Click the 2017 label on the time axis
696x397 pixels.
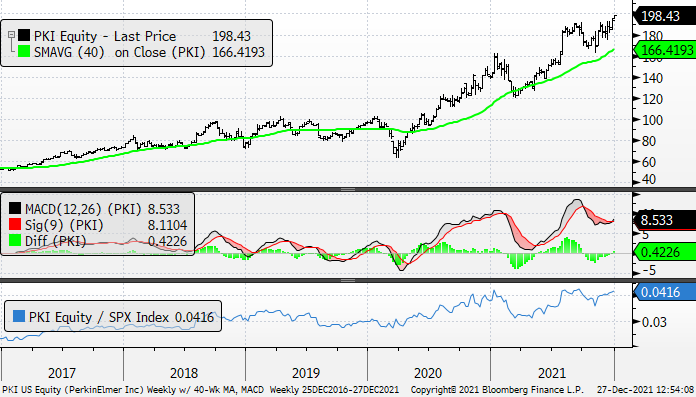[x=62, y=373]
